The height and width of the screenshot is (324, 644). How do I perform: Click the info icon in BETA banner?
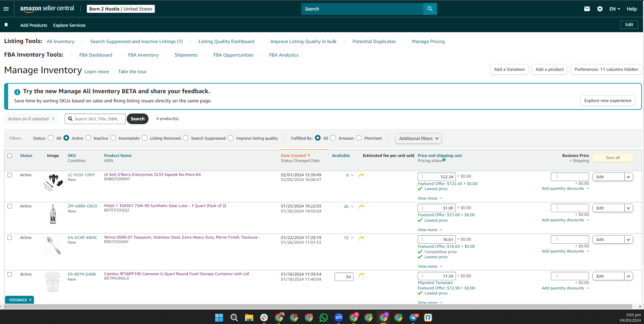[x=17, y=92]
